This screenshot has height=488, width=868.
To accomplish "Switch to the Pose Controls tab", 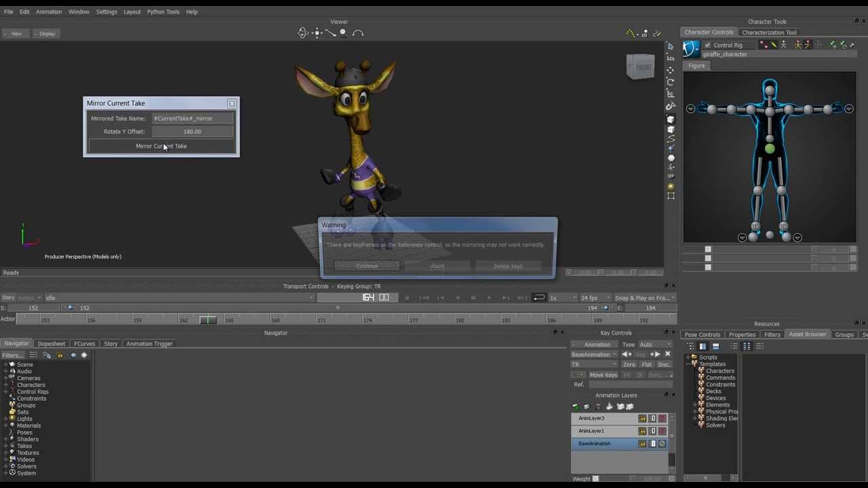I will coord(702,335).
